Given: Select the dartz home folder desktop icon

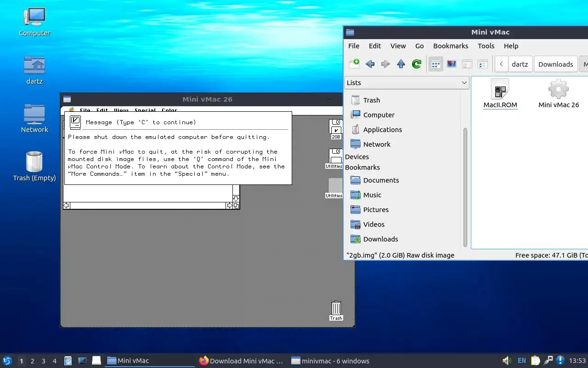Looking at the screenshot, I should tap(34, 70).
